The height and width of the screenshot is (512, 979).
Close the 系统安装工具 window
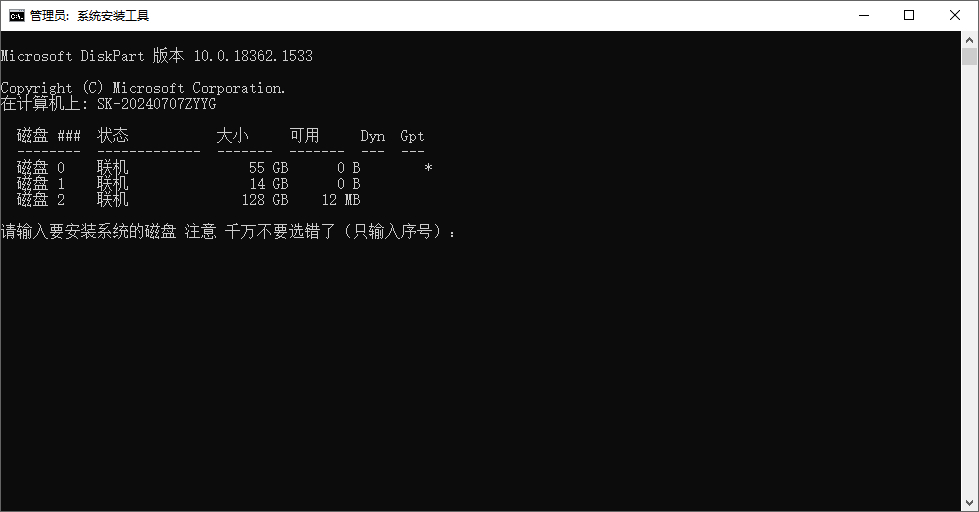(x=955, y=16)
